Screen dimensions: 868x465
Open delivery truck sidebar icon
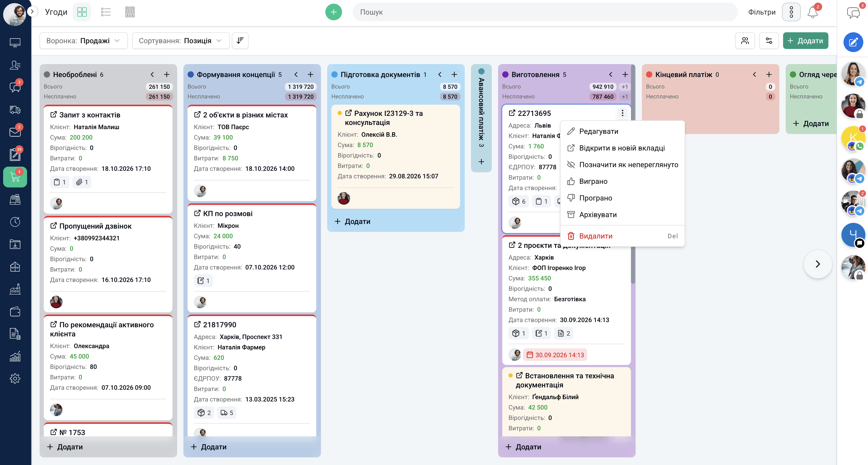click(15, 110)
